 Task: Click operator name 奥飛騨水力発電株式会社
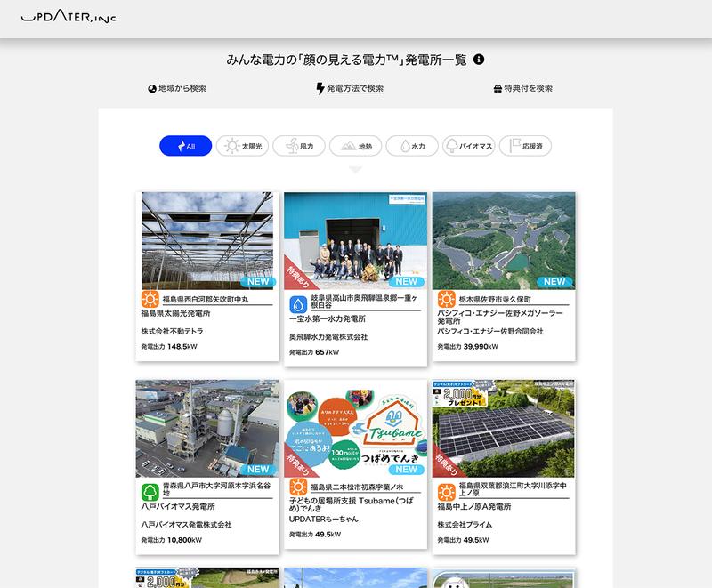pos(328,337)
